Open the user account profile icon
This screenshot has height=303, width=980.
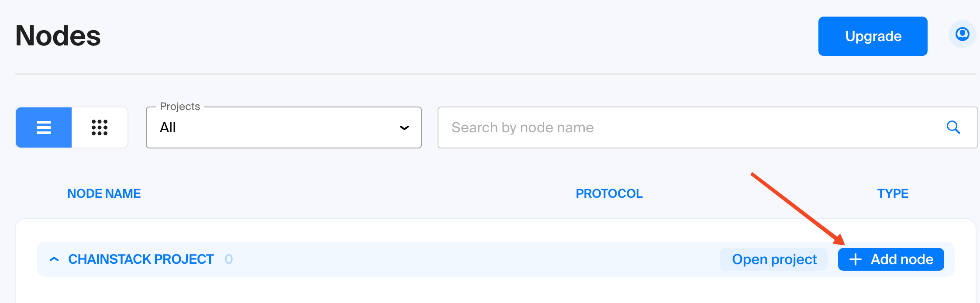tap(962, 34)
